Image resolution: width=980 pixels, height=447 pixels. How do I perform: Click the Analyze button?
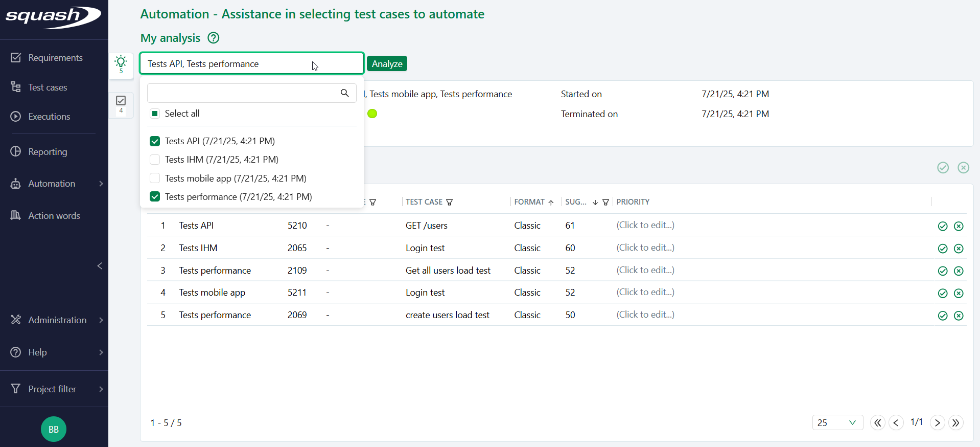coord(387,64)
